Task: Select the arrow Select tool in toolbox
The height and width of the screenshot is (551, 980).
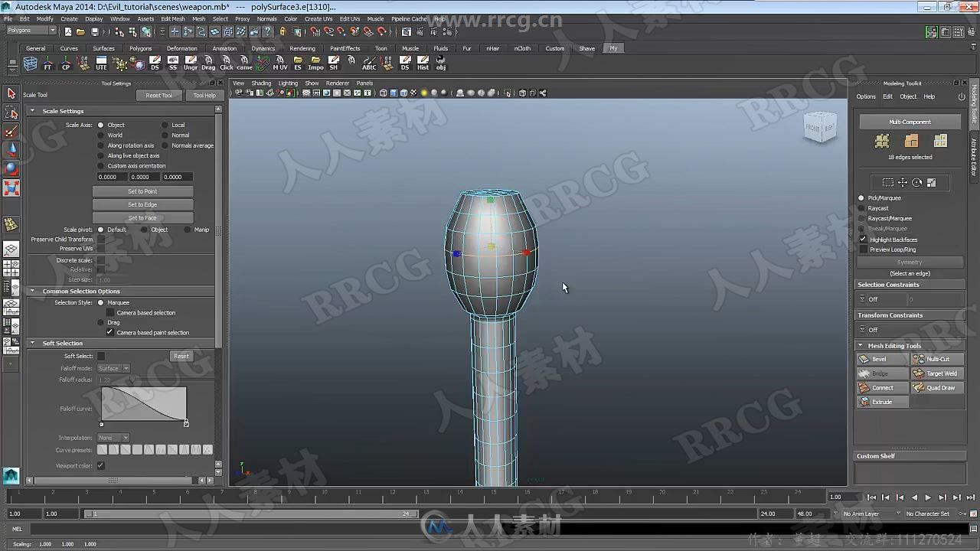Action: [11, 93]
